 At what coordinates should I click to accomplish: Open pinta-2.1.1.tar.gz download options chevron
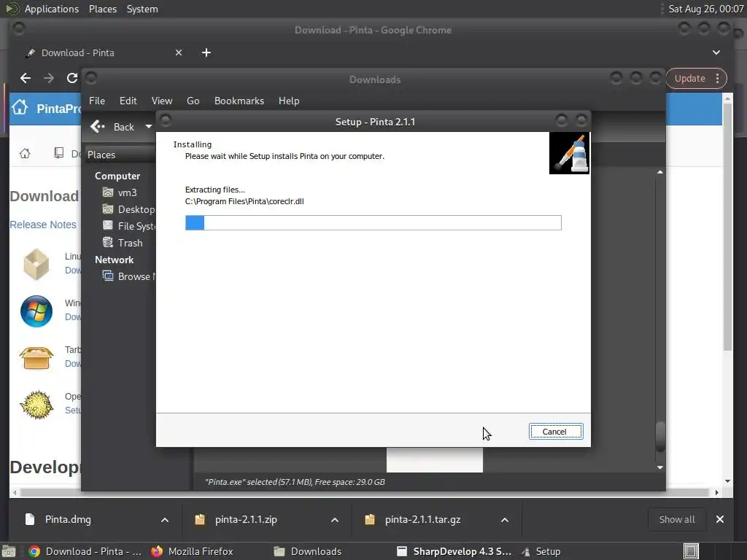click(x=505, y=519)
